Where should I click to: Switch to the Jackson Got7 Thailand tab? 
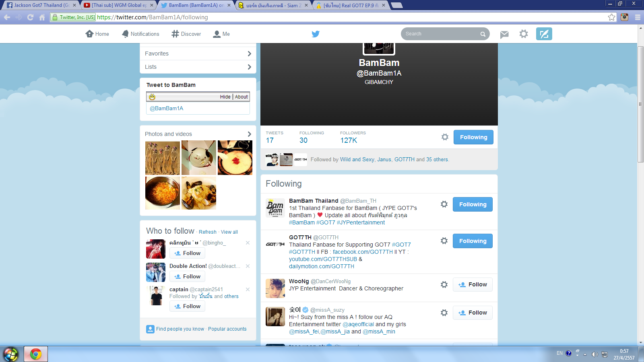click(41, 5)
